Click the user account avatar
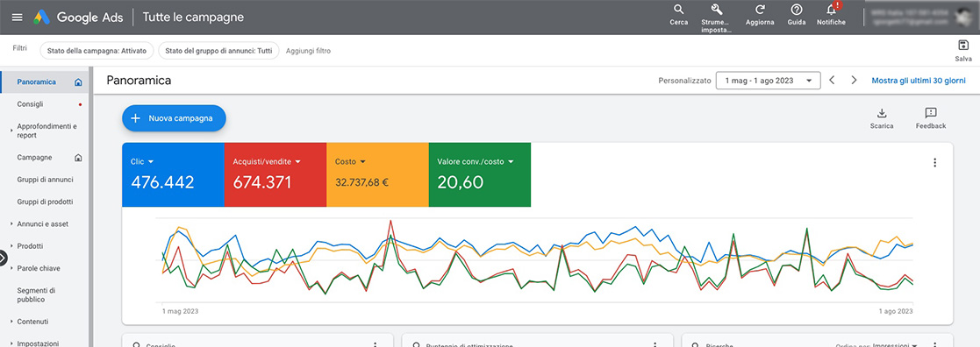 tap(963, 17)
